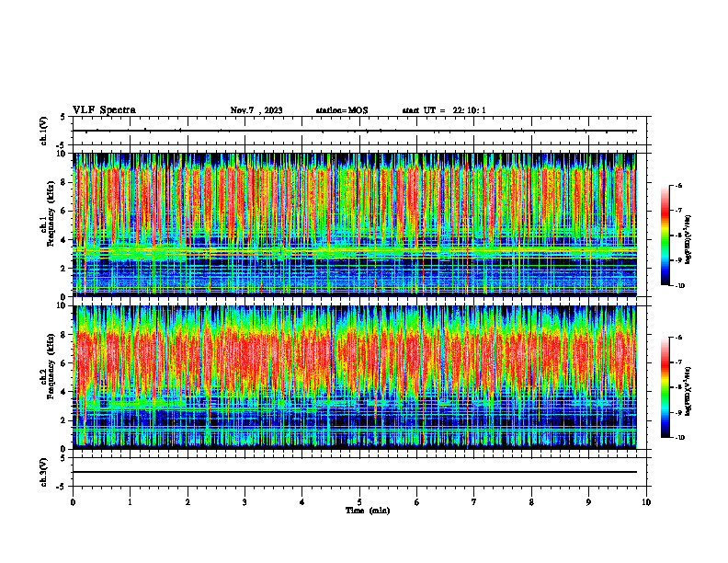The image size is (728, 563).
Task: Select the ch.1 "Frequency (kHz)" axis label
Action: point(51,214)
